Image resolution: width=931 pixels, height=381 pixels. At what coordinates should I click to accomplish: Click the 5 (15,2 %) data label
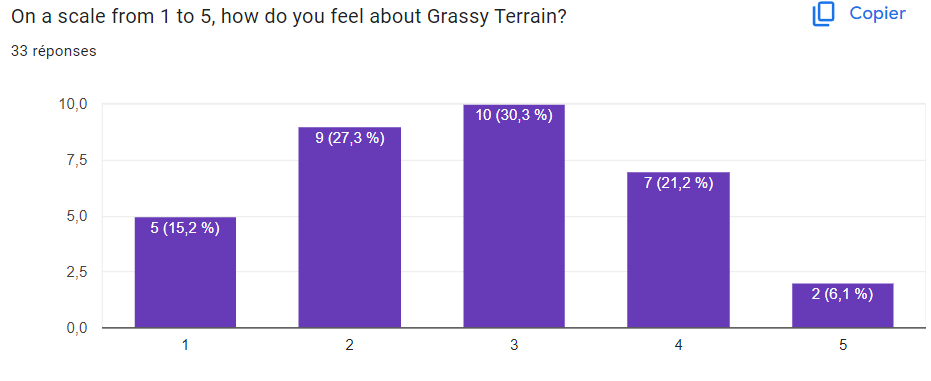(185, 228)
